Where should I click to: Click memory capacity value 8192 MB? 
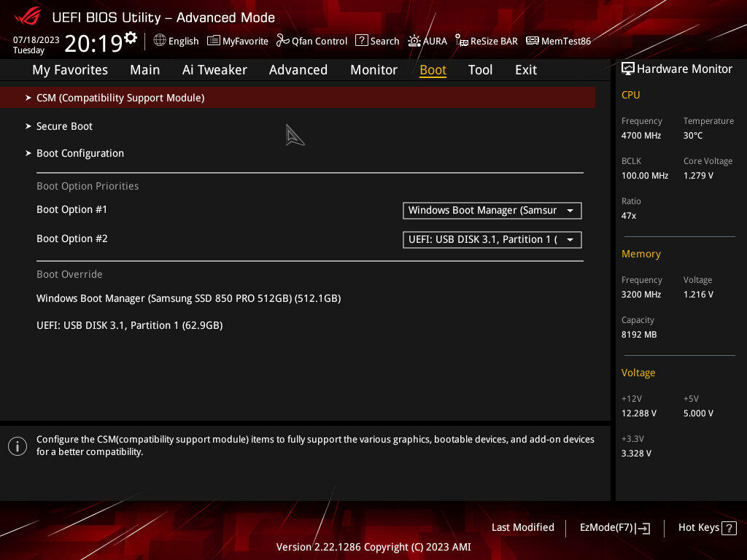coord(639,335)
